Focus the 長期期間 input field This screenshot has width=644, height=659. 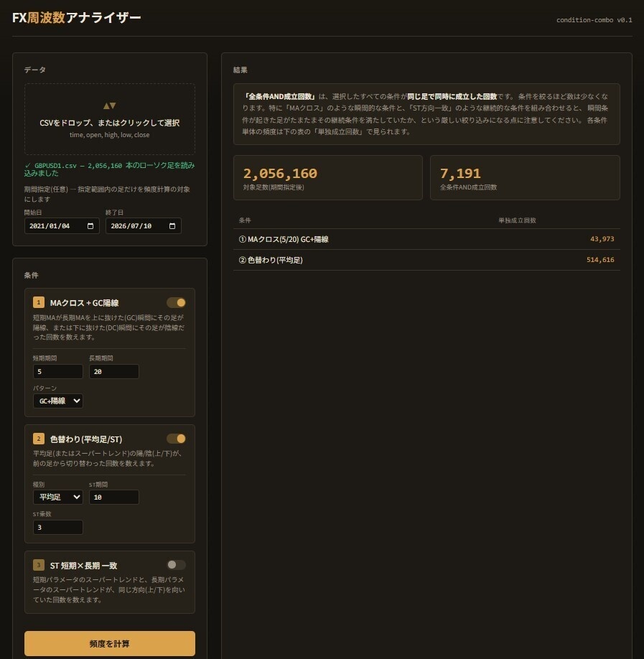click(x=114, y=372)
